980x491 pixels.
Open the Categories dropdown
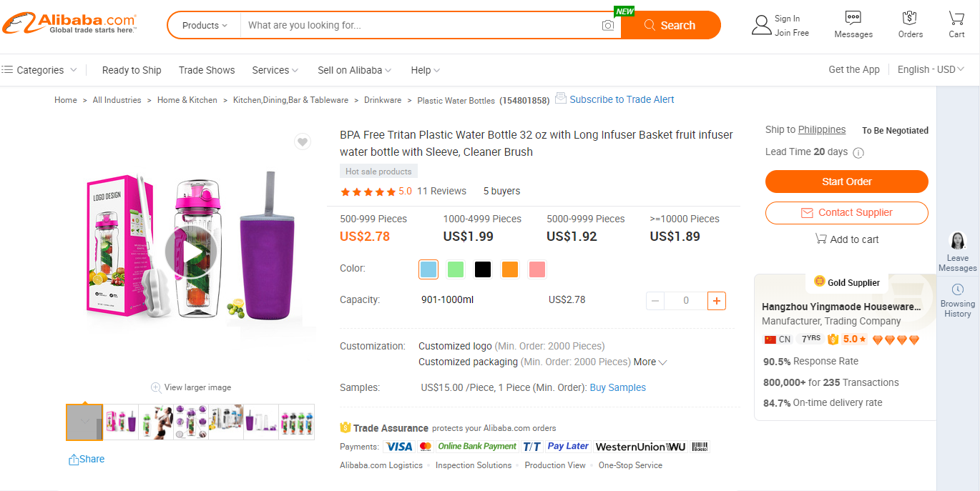coord(39,69)
